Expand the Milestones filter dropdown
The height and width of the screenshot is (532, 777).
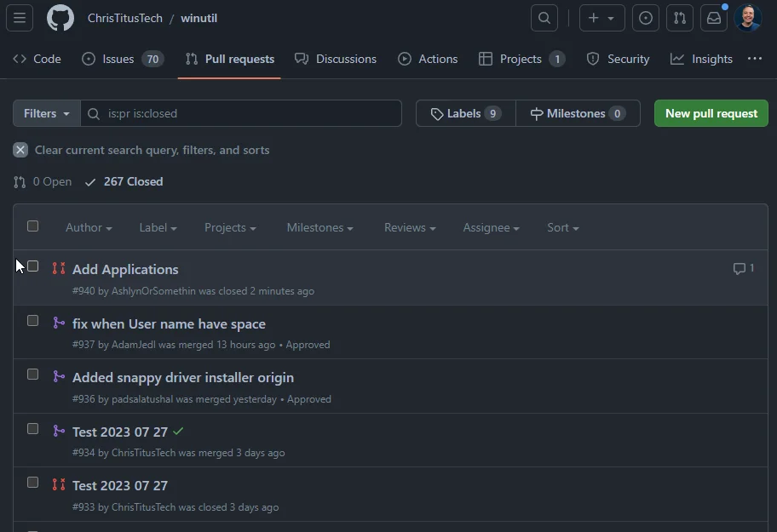point(319,227)
